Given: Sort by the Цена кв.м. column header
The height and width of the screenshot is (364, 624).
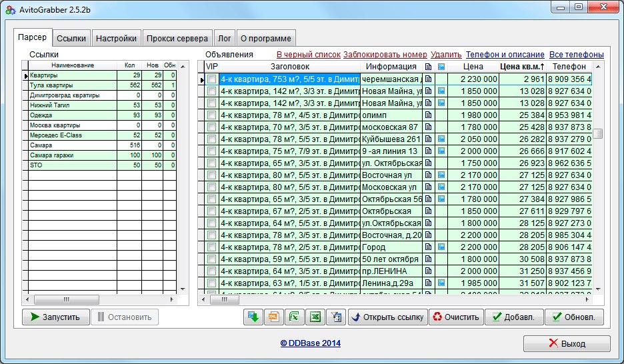Looking at the screenshot, I should (522, 67).
